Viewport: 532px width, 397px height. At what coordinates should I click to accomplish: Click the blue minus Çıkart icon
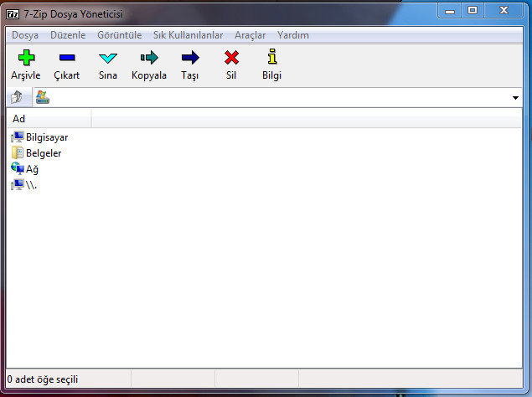pyautogui.click(x=67, y=58)
